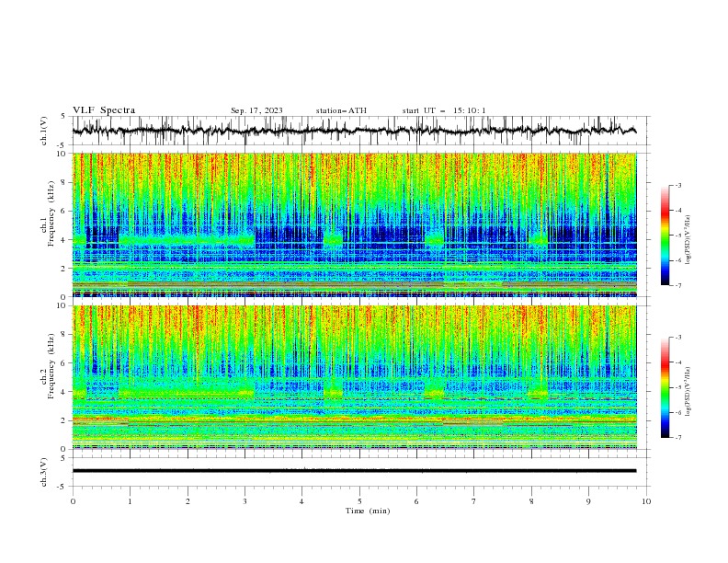Click the colorbar beside the ch.2 spectrogram

(x=665, y=387)
